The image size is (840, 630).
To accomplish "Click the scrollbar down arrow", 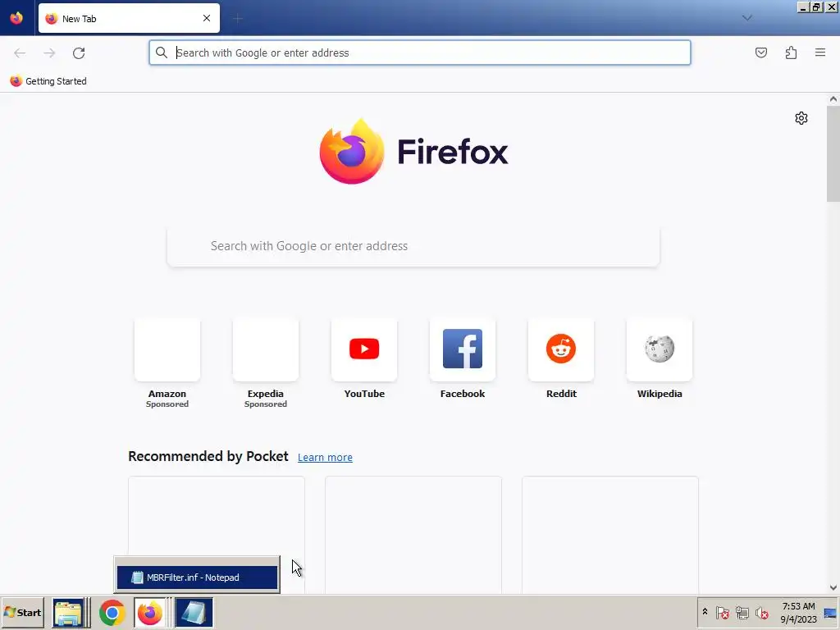I will pyautogui.click(x=833, y=587).
